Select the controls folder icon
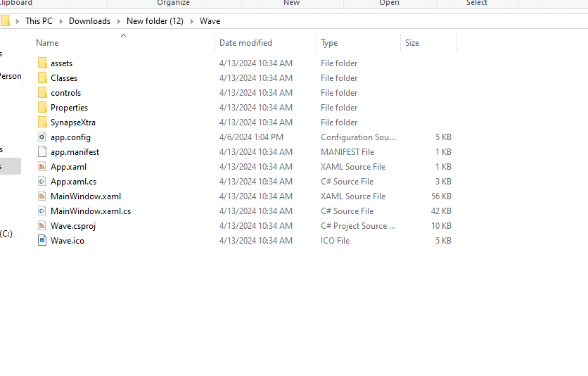 point(42,93)
